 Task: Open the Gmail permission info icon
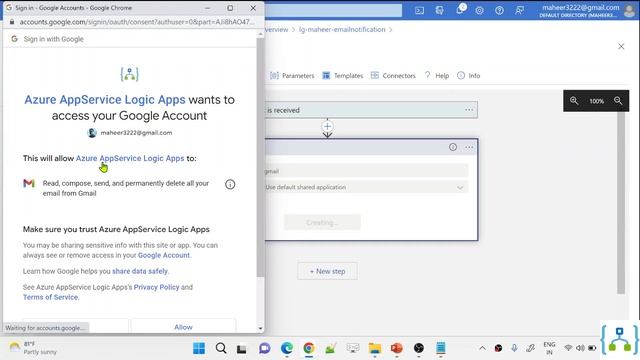point(230,184)
